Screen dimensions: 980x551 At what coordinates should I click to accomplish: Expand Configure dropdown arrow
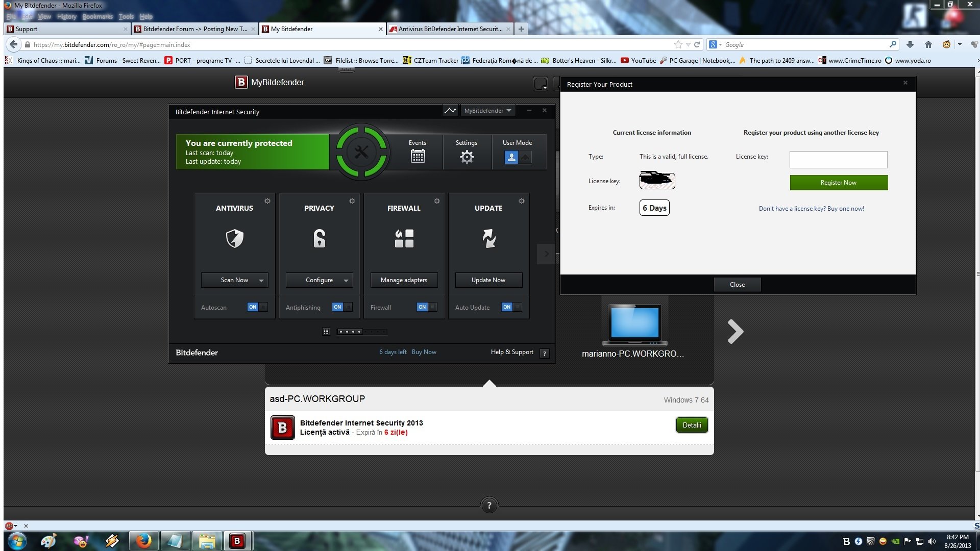[x=346, y=280]
